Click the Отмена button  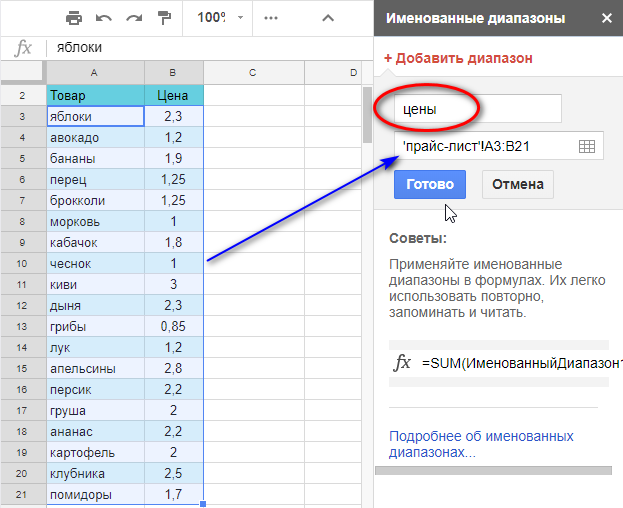click(x=518, y=184)
